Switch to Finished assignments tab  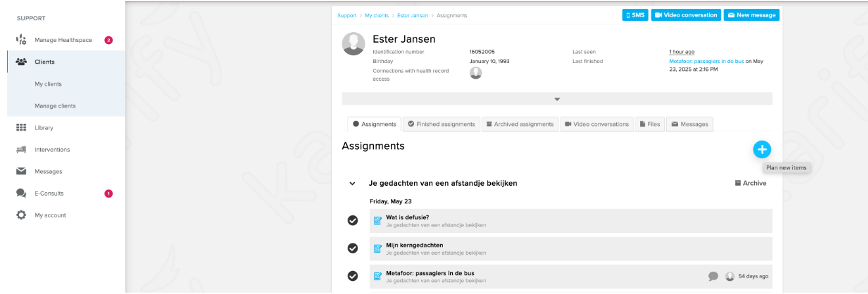[x=441, y=124]
